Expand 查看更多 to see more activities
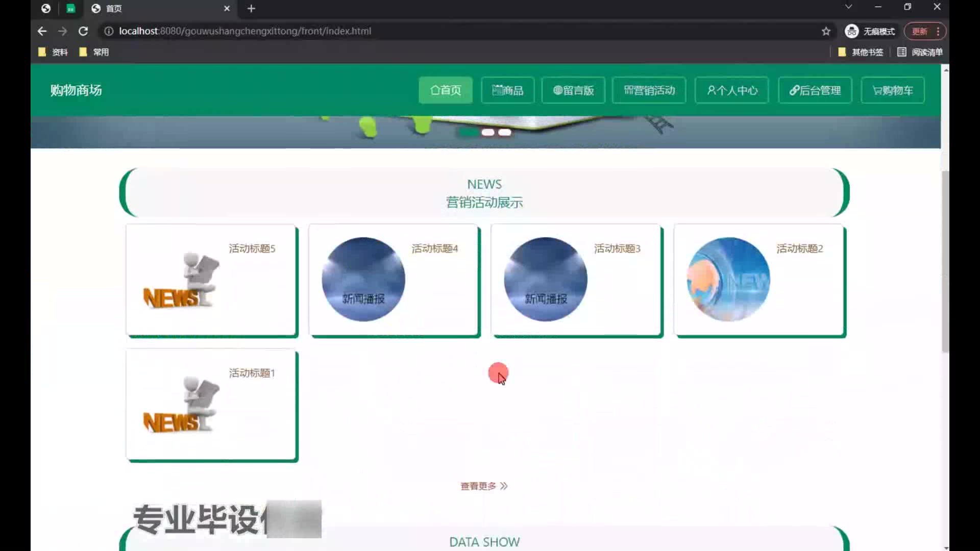 coord(484,486)
